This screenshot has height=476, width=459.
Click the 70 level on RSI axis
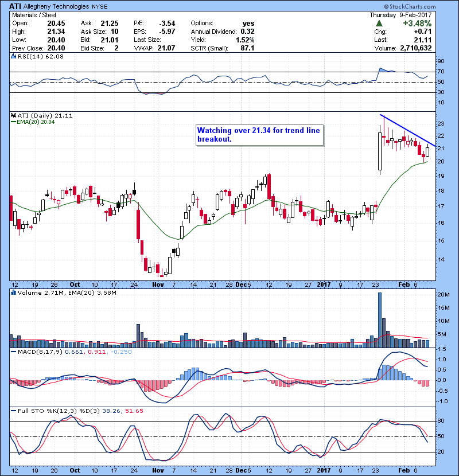pyautogui.click(x=441, y=72)
